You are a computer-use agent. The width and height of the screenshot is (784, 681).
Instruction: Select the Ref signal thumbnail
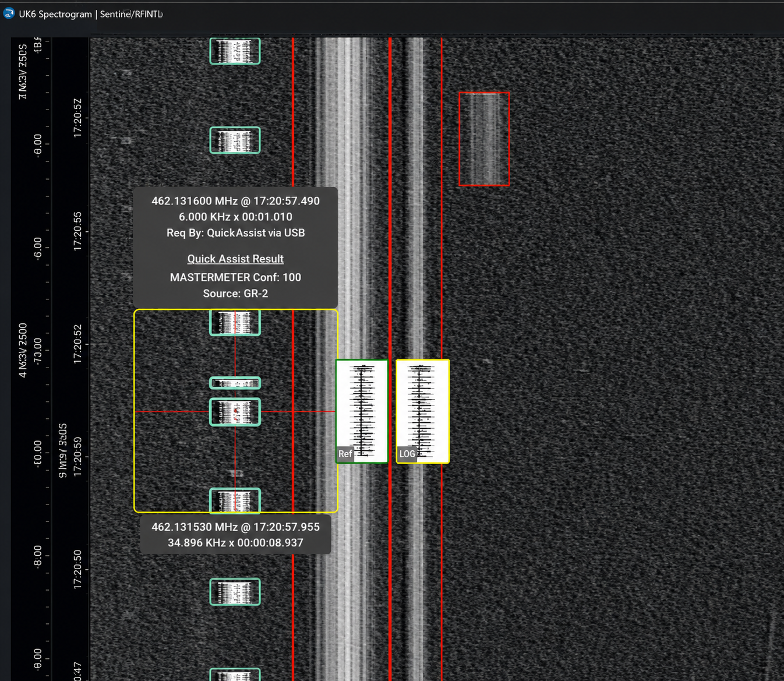point(362,411)
